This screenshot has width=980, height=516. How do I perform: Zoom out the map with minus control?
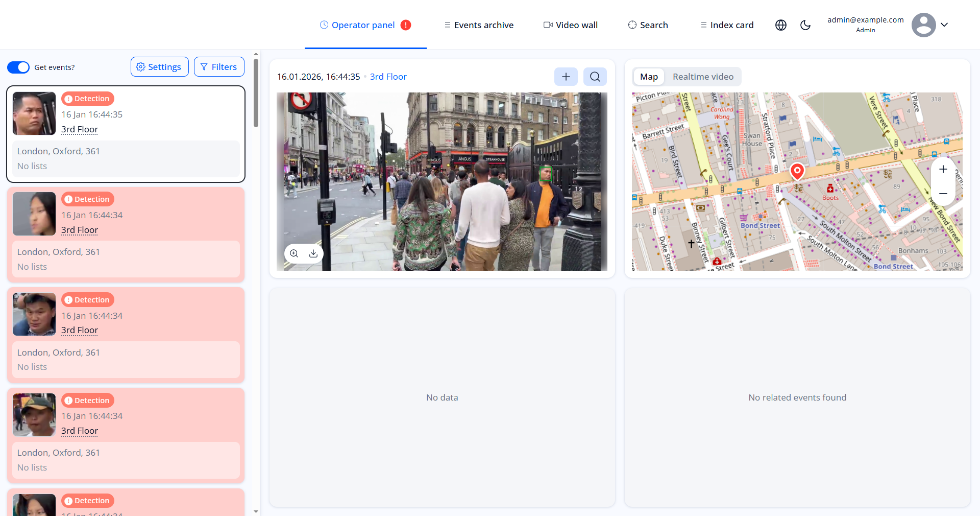click(x=943, y=194)
